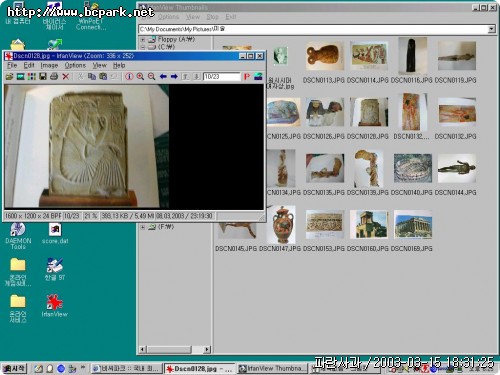Select thumbnail DSCN0128.JPG in Thumbnails window

point(369,112)
